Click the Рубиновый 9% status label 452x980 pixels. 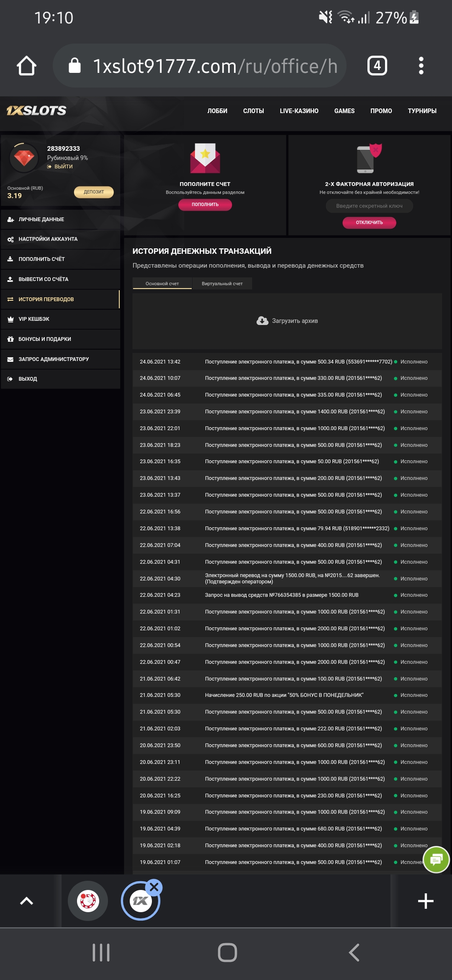pyautogui.click(x=67, y=158)
